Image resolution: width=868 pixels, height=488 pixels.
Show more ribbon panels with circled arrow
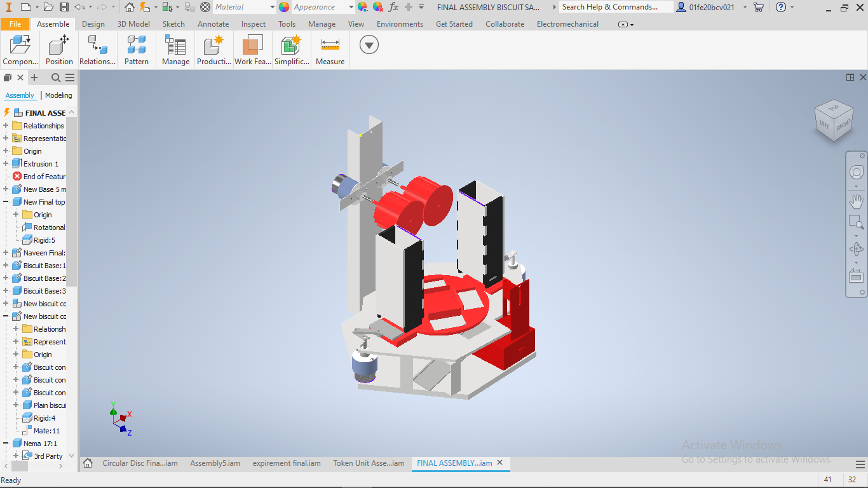(x=369, y=44)
